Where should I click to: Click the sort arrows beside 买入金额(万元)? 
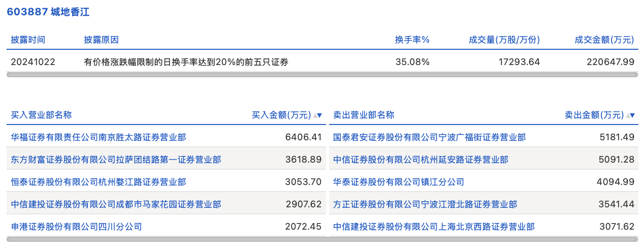[317, 115]
